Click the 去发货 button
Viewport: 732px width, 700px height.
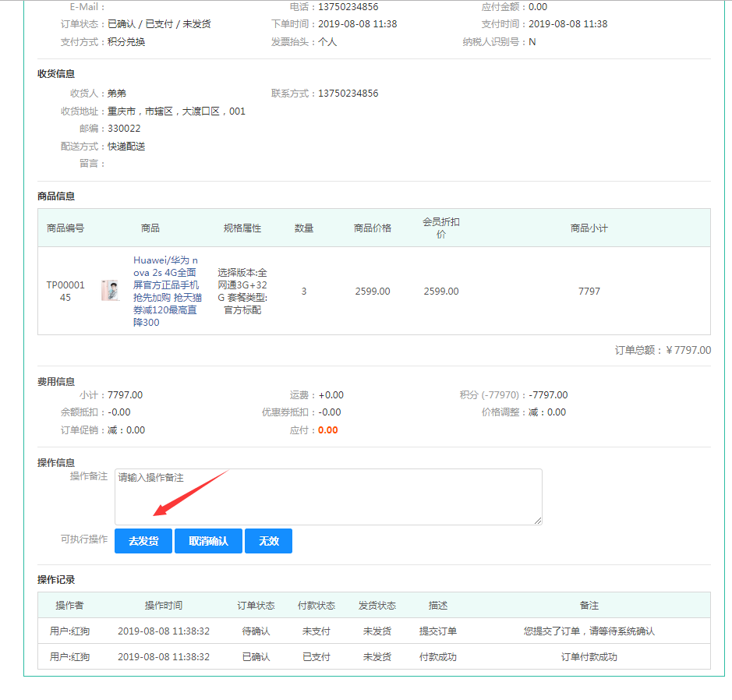[143, 541]
